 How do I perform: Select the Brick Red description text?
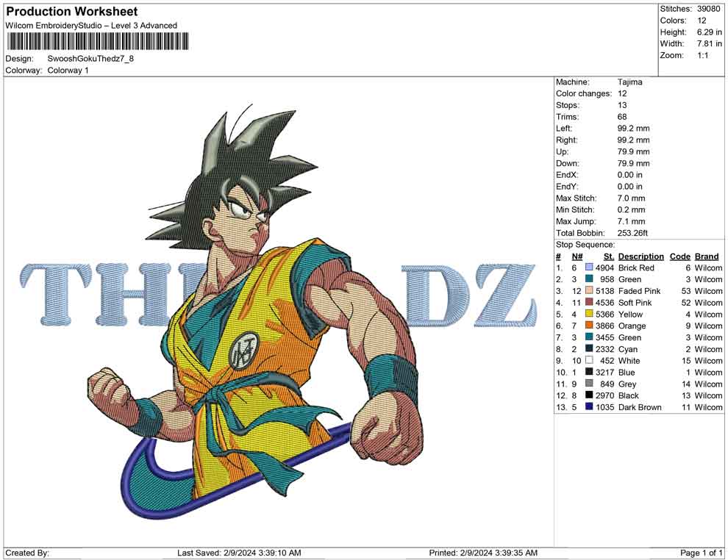pos(636,268)
